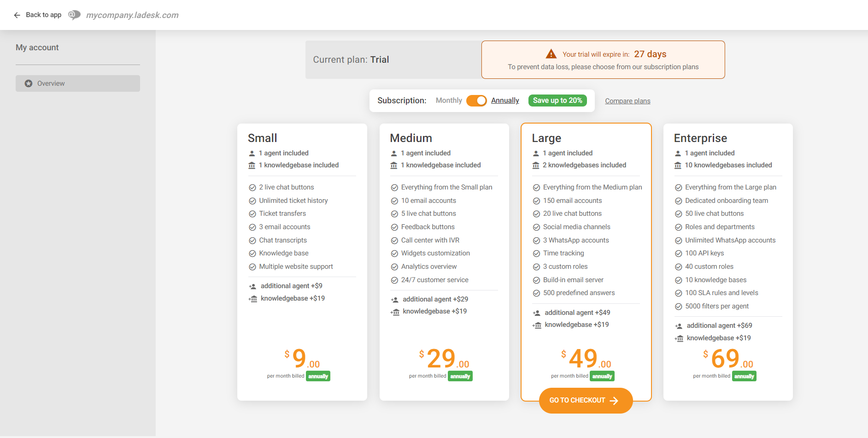868x438 pixels.
Task: Click knowledgebase building icon in Enterprise plan
Action: [678, 166]
